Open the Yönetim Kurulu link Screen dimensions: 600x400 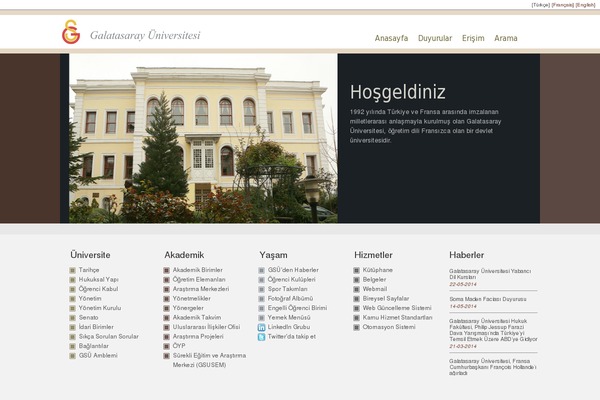pyautogui.click(x=99, y=308)
